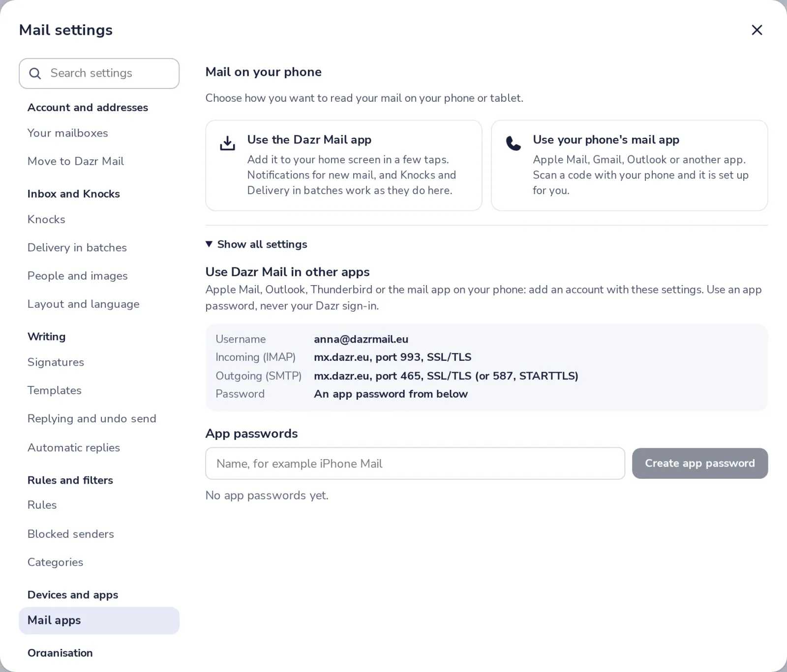Focus the app password name field
This screenshot has height=672, width=787.
pyautogui.click(x=415, y=463)
